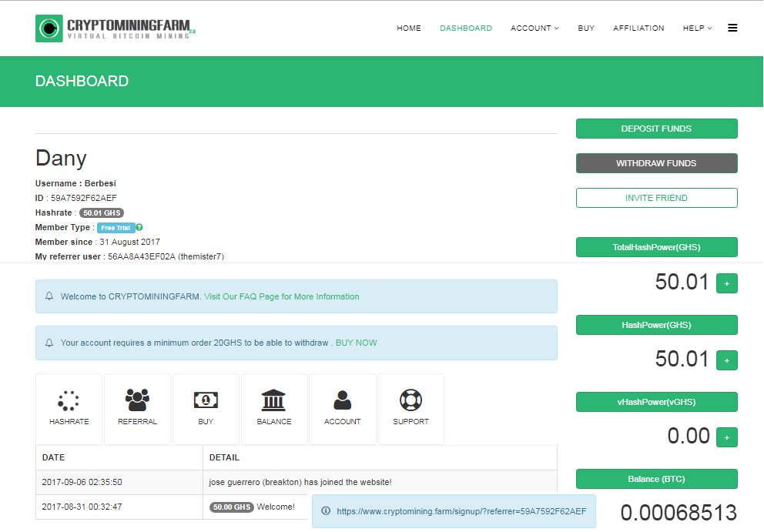The width and height of the screenshot is (764, 532).
Task: Click the plus button next to vHashPower value
Action: [x=726, y=437]
